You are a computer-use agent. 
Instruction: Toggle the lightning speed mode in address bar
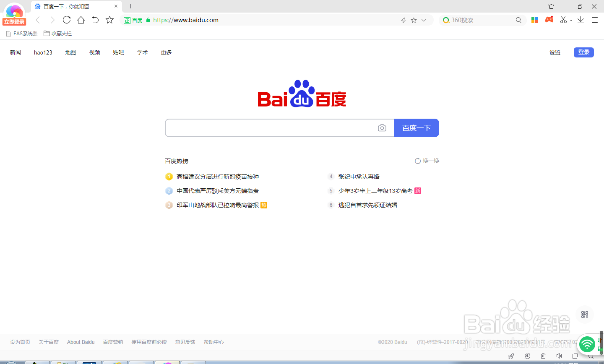coord(404,20)
